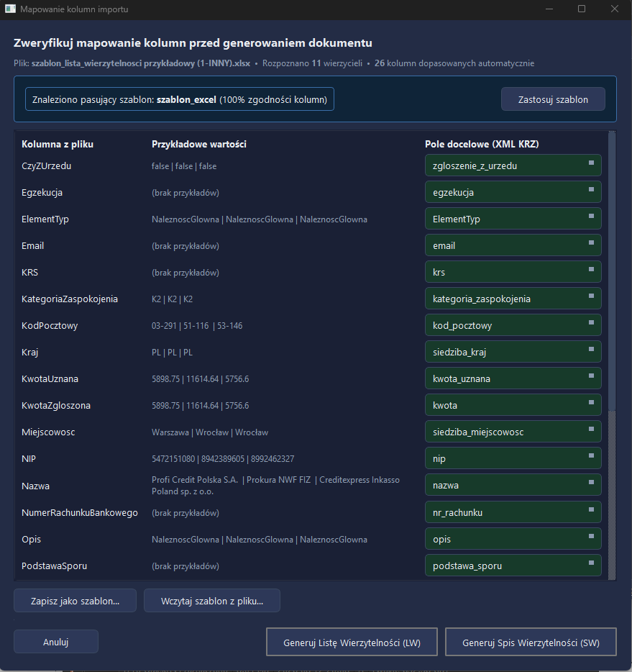The width and height of the screenshot is (632, 672).
Task: Apply the template with Zastosuj szablon
Action: click(x=553, y=99)
